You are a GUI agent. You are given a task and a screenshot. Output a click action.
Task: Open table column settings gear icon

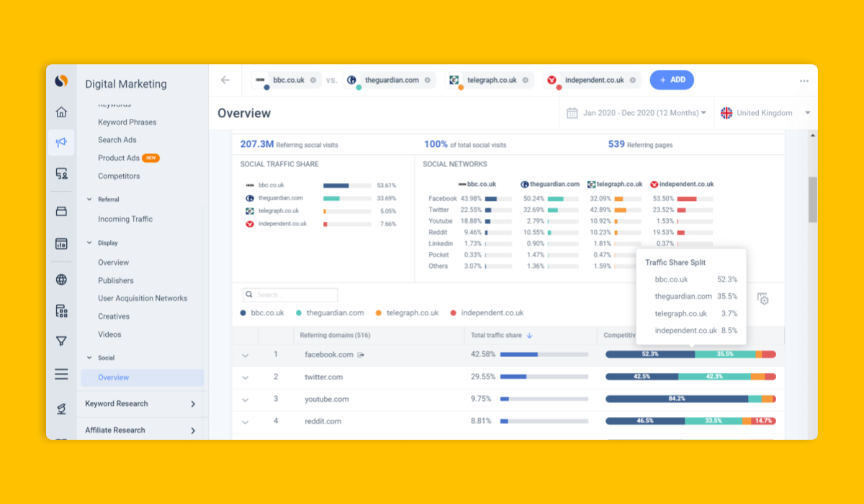(763, 299)
